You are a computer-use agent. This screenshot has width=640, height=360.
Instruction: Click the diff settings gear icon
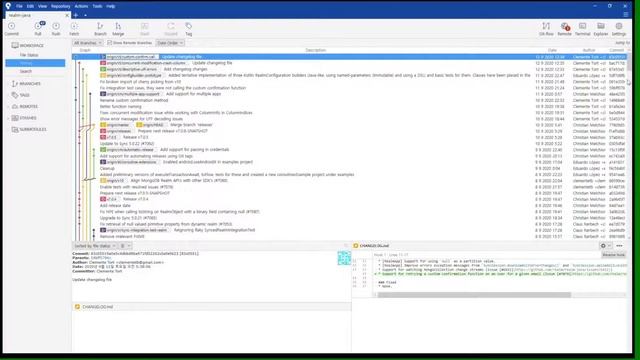tap(603, 246)
